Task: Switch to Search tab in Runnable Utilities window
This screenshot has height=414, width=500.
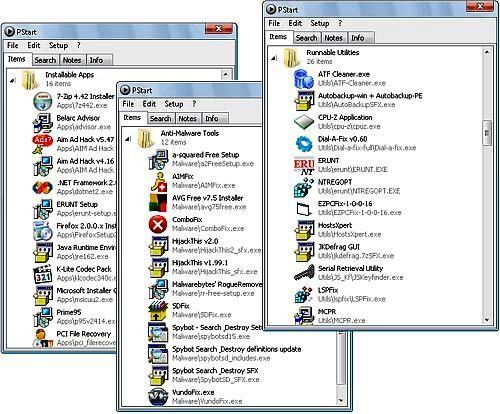Action: click(306, 38)
